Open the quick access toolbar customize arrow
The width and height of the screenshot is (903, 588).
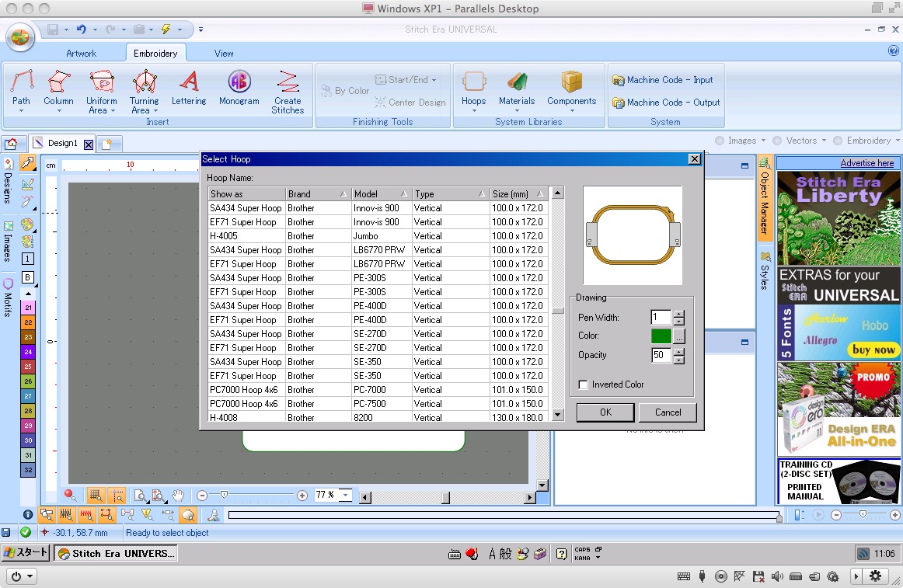200,30
